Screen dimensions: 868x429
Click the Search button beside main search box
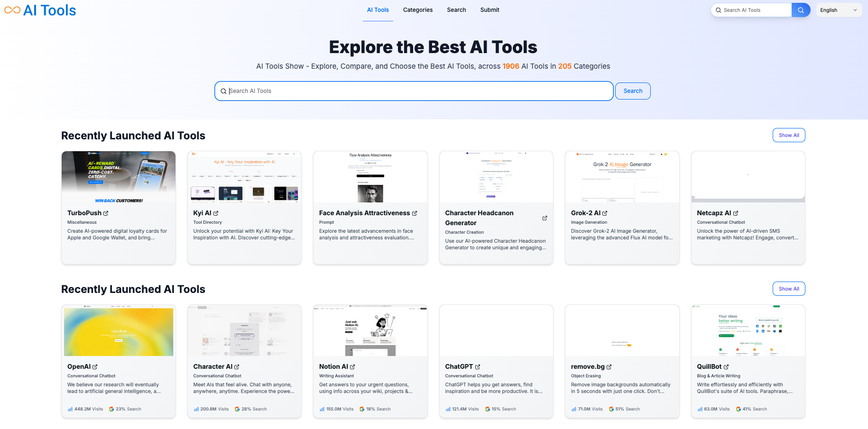pyautogui.click(x=633, y=91)
